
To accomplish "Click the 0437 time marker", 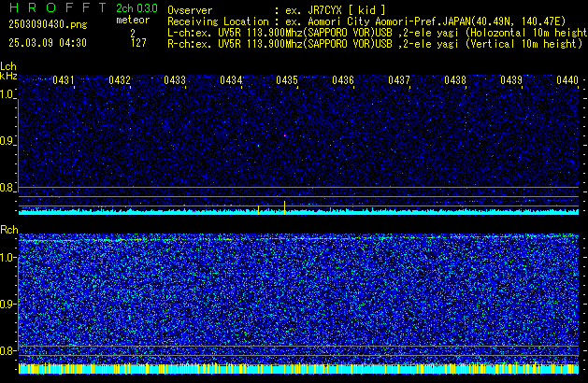I will pos(399,80).
